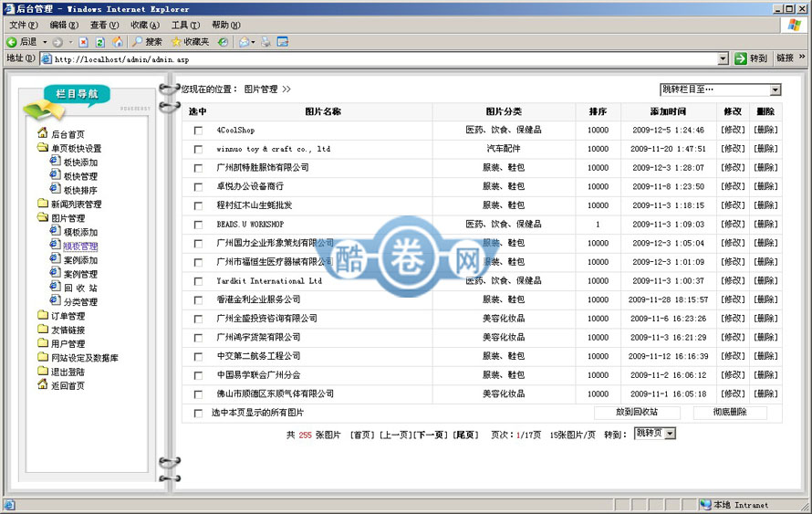Click the 案例管理 sidebar item
This screenshot has width=812, height=514.
point(80,274)
